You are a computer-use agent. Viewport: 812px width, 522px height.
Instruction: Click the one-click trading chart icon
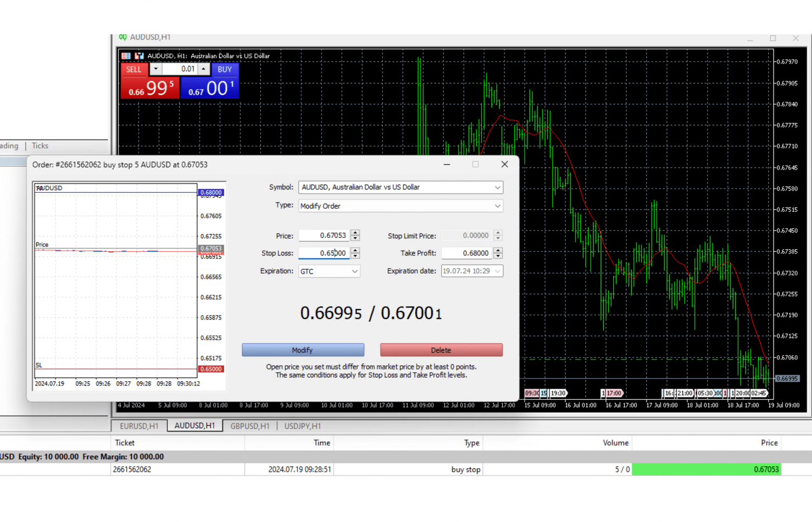point(139,56)
